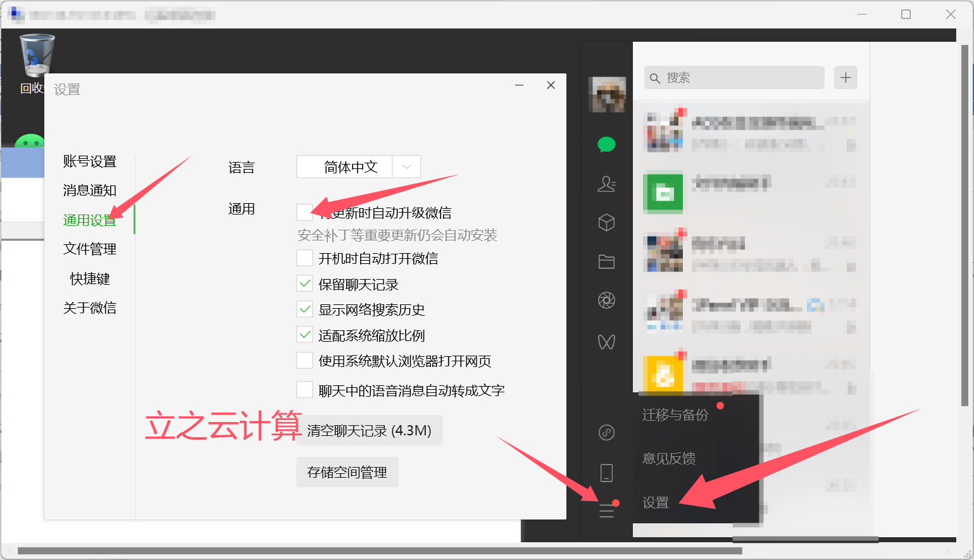The height and width of the screenshot is (560, 974).
Task: Minimize the settings dialog
Action: 519,85
